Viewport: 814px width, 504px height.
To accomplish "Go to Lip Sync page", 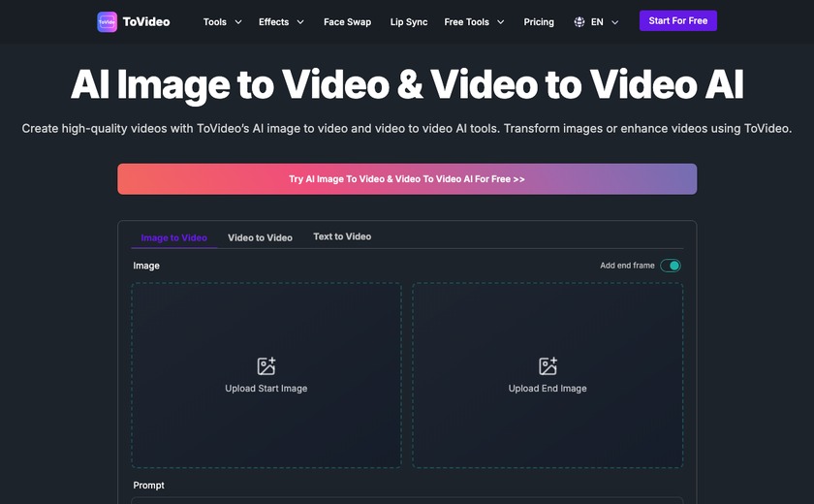I will [409, 21].
